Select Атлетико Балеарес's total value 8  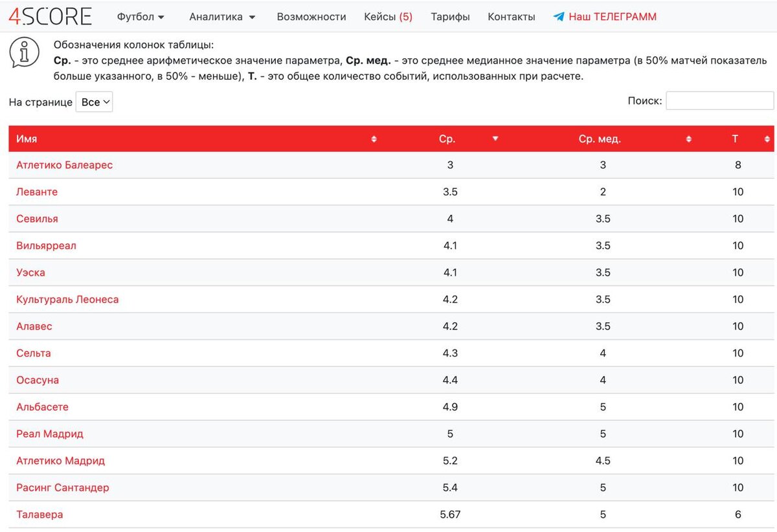point(738,165)
